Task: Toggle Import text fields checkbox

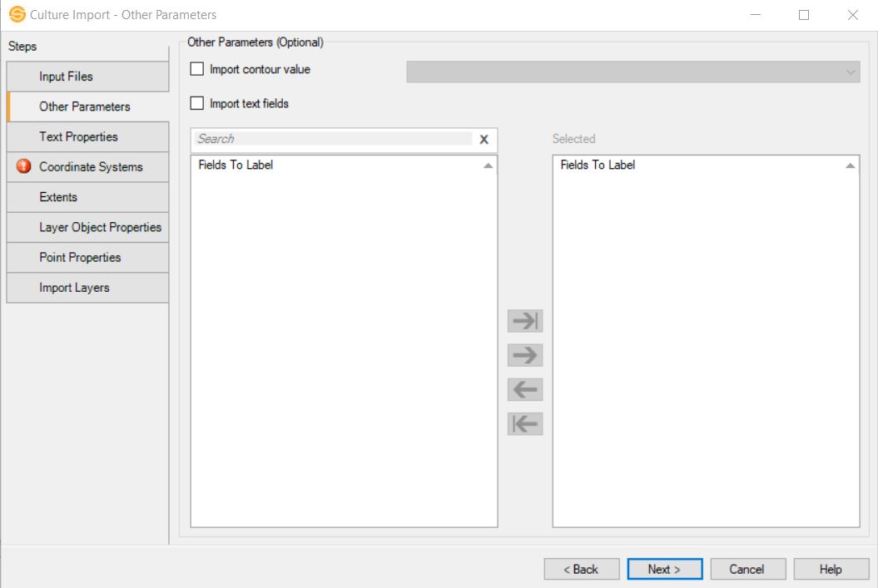Action: (x=197, y=104)
